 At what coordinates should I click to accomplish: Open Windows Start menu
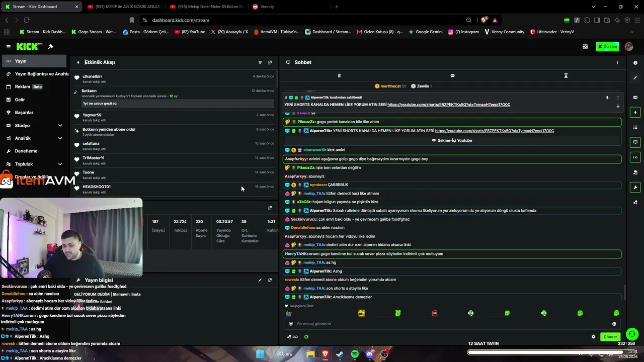(260, 354)
